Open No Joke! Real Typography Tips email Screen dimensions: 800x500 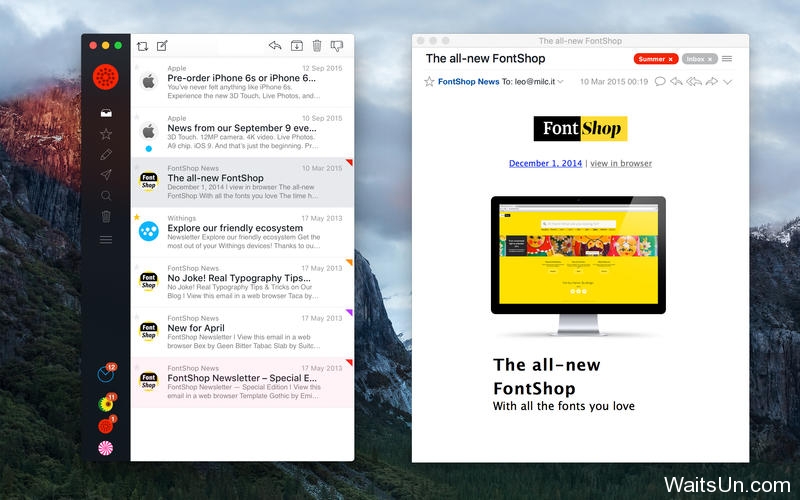pyautogui.click(x=242, y=282)
